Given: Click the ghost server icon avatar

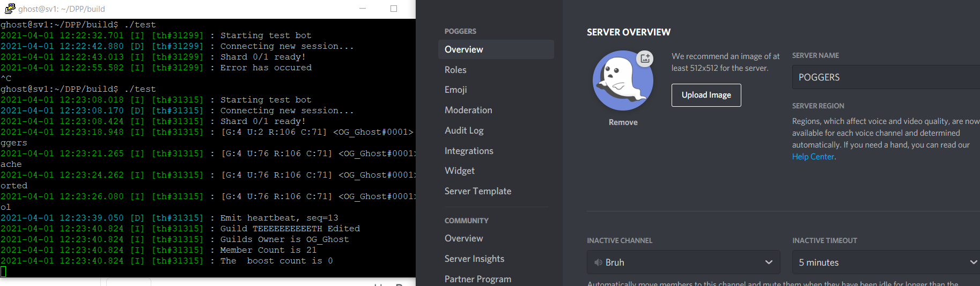Looking at the screenshot, I should click(x=623, y=80).
